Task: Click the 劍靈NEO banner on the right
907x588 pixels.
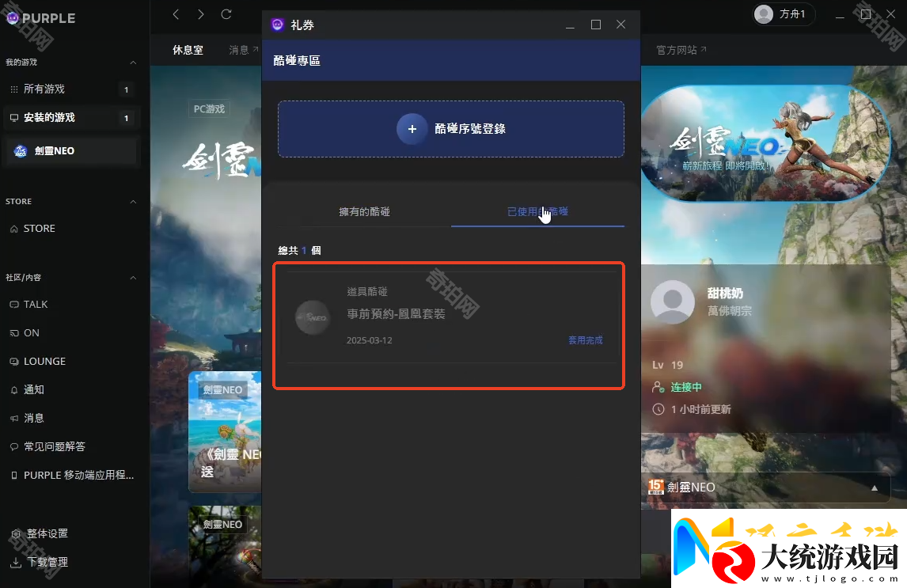Action: point(766,143)
